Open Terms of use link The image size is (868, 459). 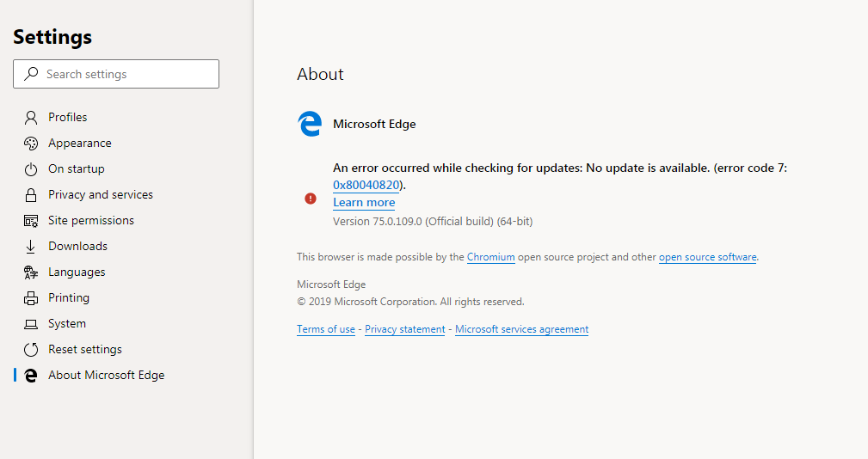[326, 329]
